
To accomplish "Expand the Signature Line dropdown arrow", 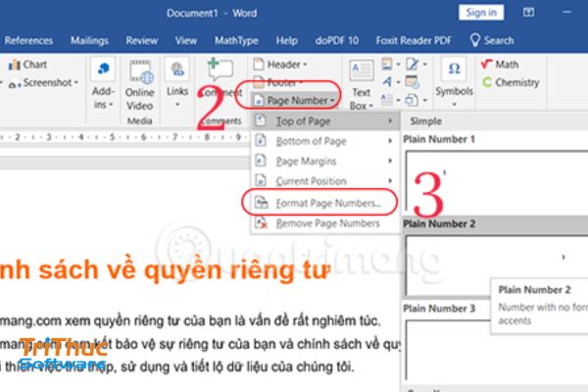I will click(x=425, y=65).
